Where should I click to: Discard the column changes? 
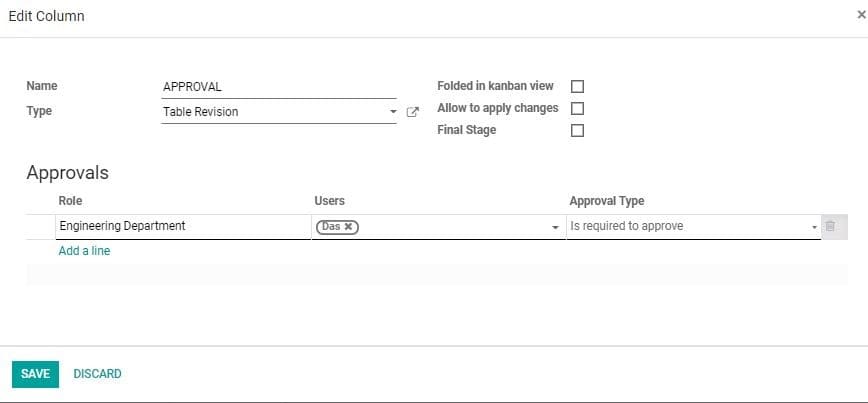(97, 374)
